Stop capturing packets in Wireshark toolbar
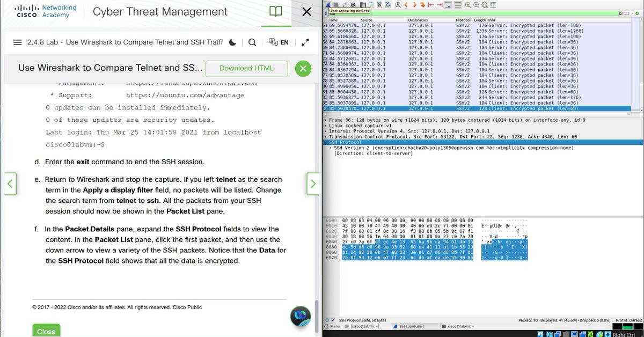 336,5
